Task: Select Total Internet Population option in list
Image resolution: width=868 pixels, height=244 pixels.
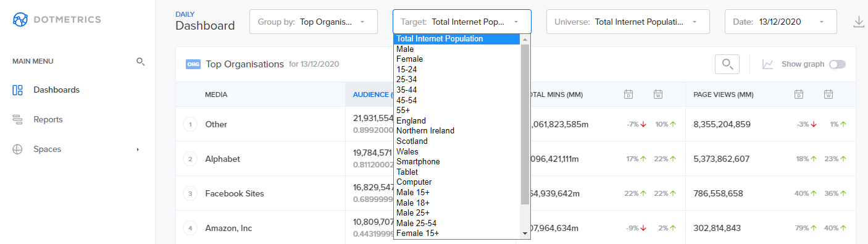Action: (457, 39)
